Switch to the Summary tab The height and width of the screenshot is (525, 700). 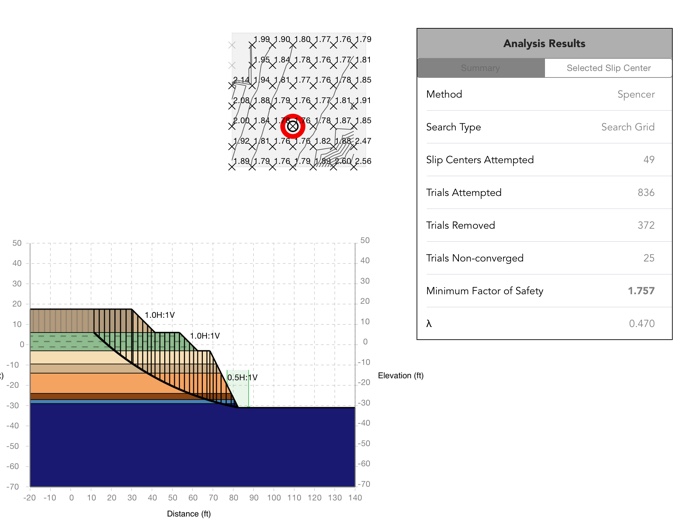[481, 68]
